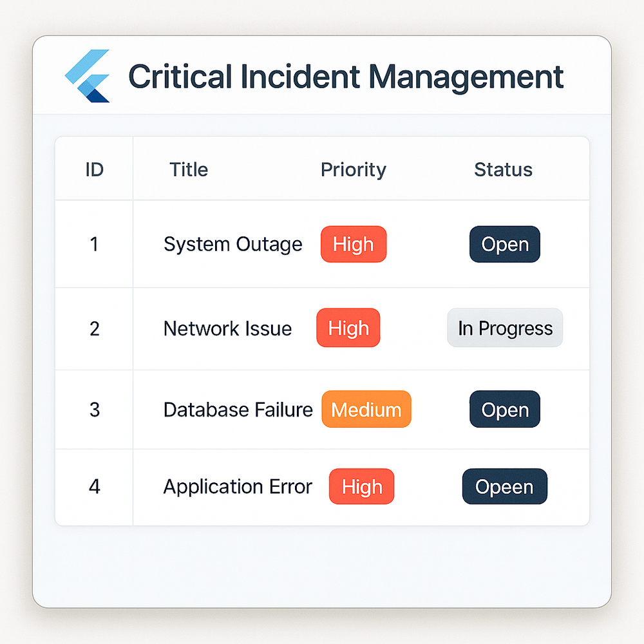Click the In Progress status badge
The width and height of the screenshot is (644, 644).
click(x=505, y=328)
